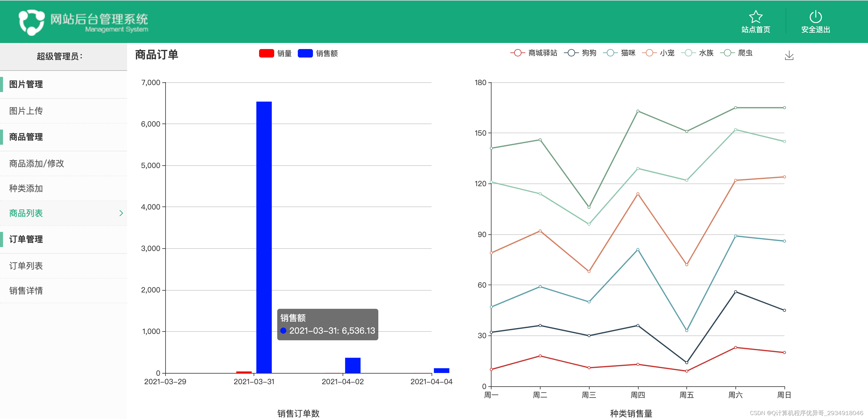Click the 周三 axis label

click(x=589, y=395)
